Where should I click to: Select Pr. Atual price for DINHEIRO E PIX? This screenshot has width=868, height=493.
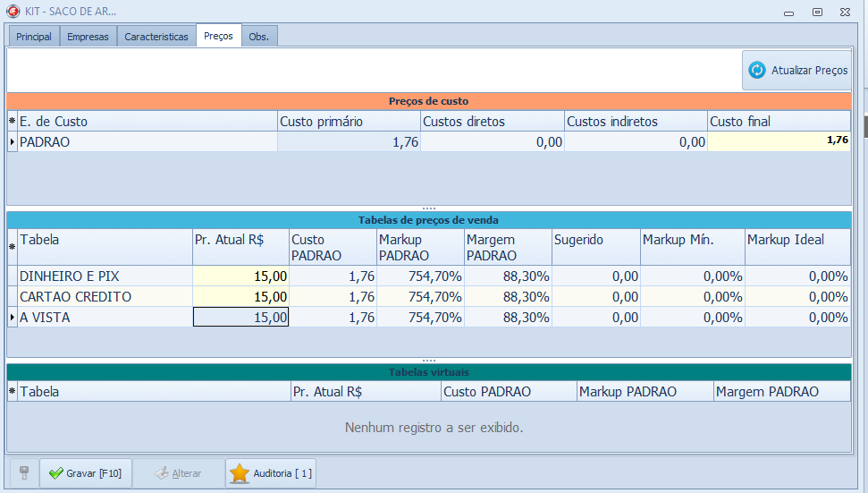(240, 276)
